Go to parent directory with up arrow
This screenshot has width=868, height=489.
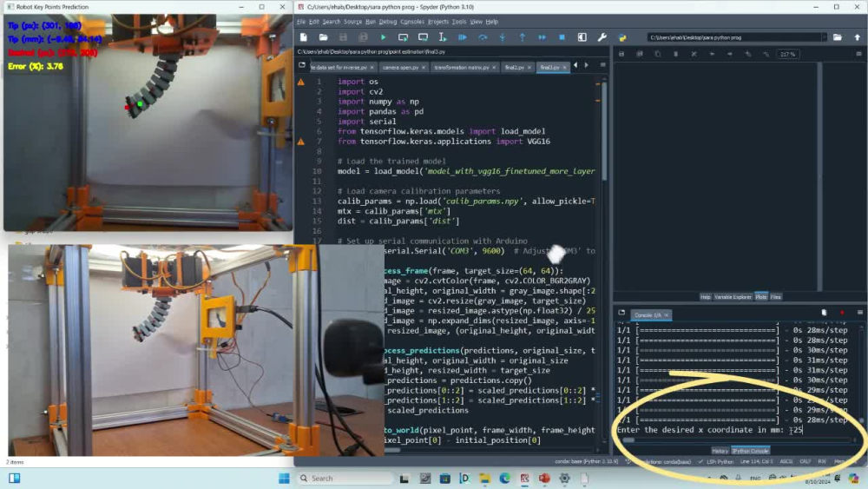tap(858, 37)
